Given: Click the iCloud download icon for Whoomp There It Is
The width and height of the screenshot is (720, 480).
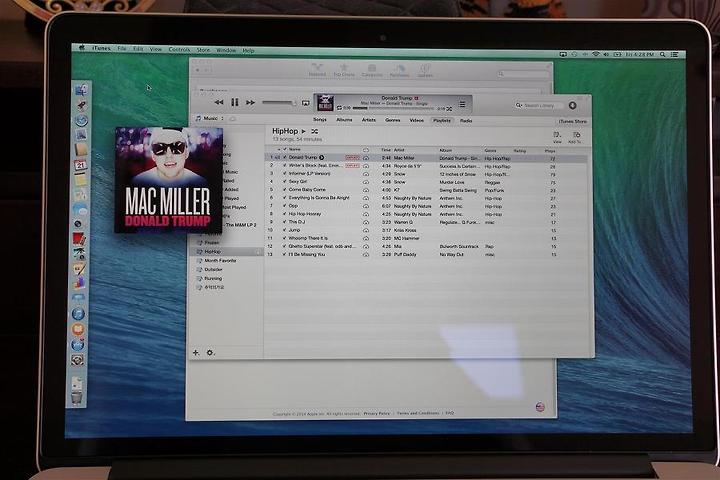Looking at the screenshot, I should (366, 238).
